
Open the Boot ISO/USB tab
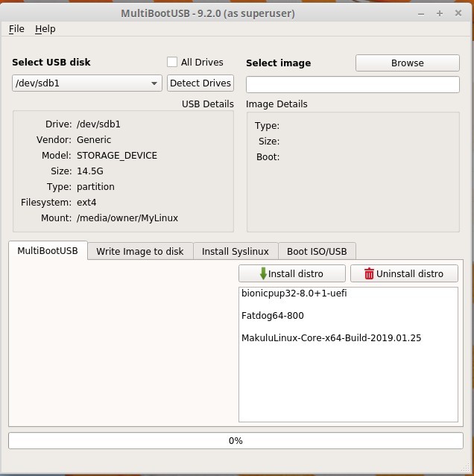pos(317,251)
